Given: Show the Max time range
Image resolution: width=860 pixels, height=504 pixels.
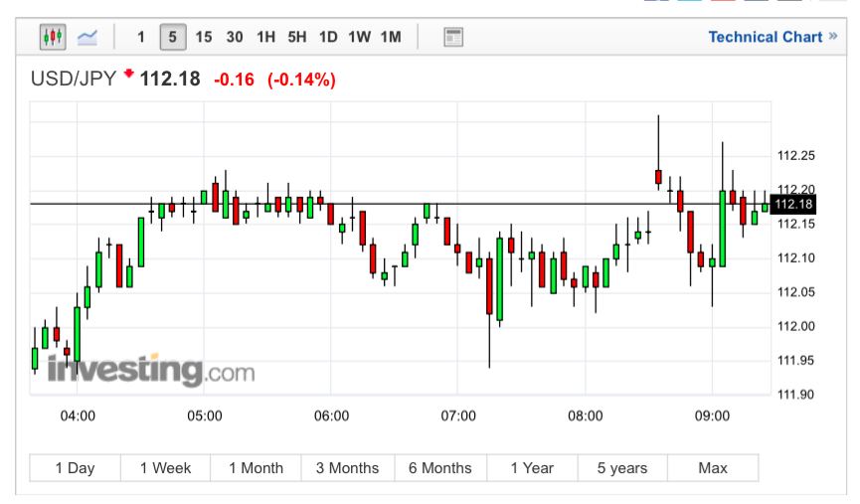Looking at the screenshot, I should pyautogui.click(x=713, y=468).
